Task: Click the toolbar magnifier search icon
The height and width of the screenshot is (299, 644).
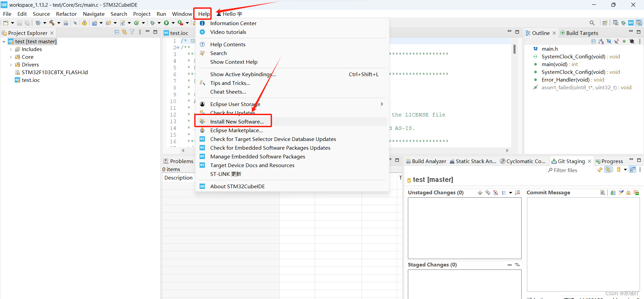Action: point(592,23)
